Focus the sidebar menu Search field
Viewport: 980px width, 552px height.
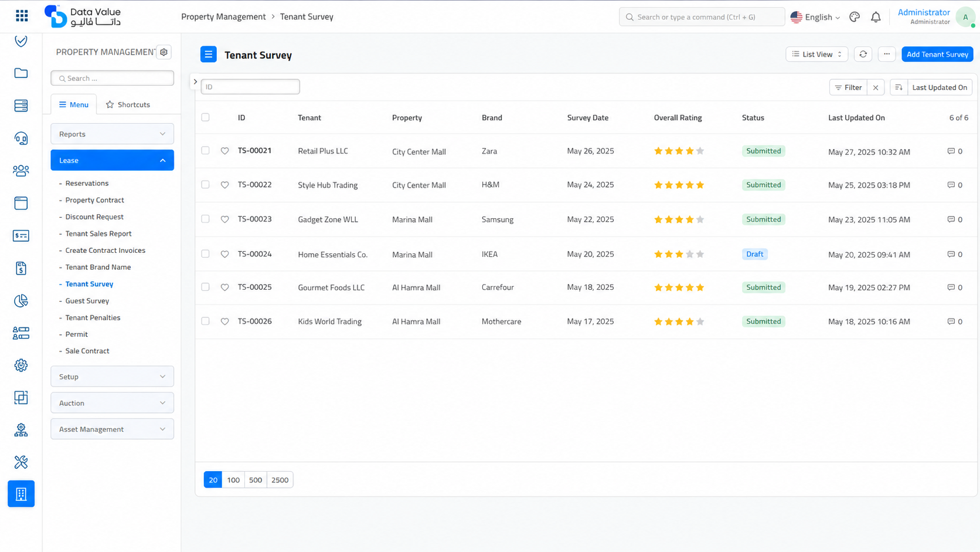tap(113, 78)
